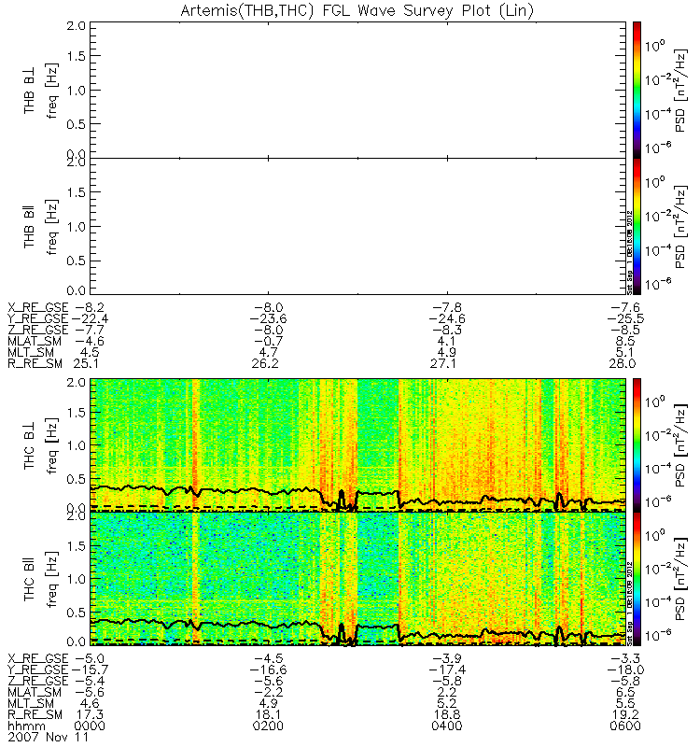The height and width of the screenshot is (747, 700).
Task: Click the R_RE_SM value '19.2'
Action: click(625, 714)
